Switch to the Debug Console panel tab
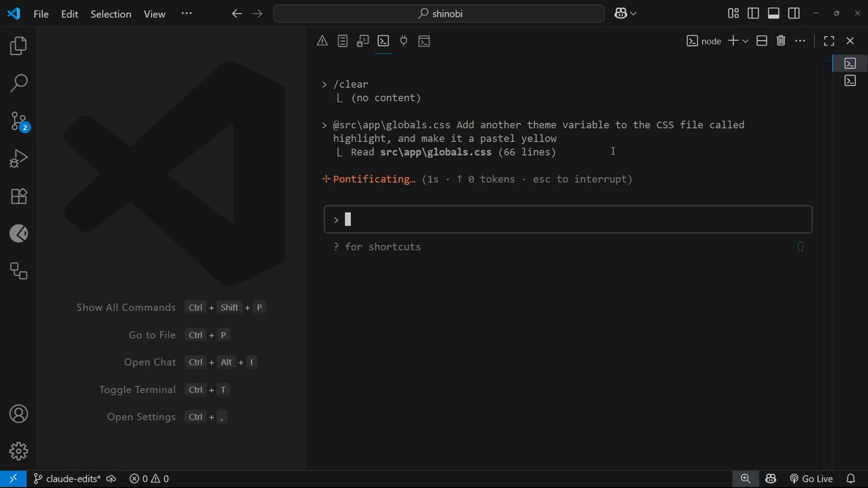The width and height of the screenshot is (868, 488). coord(363,41)
